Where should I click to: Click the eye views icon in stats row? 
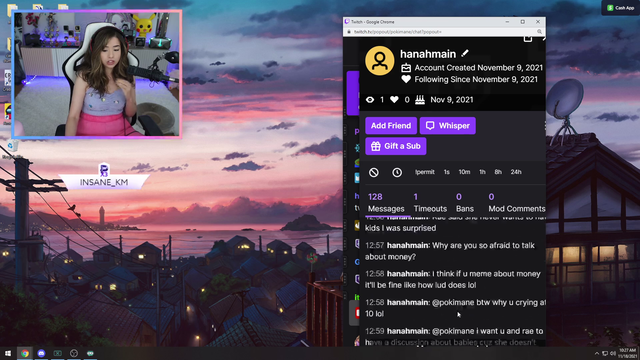[x=370, y=100]
